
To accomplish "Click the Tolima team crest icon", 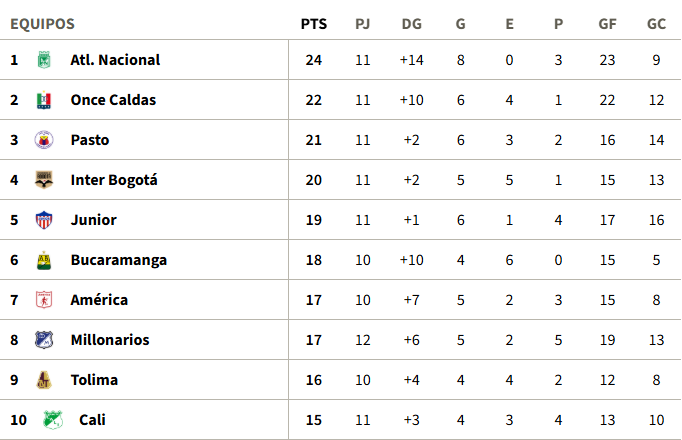I will 44,380.
